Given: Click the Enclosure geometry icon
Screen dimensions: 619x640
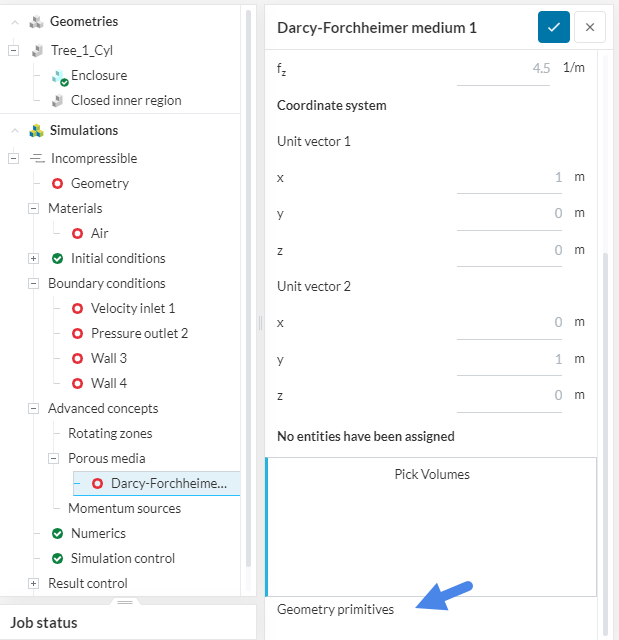Looking at the screenshot, I should click(x=59, y=76).
